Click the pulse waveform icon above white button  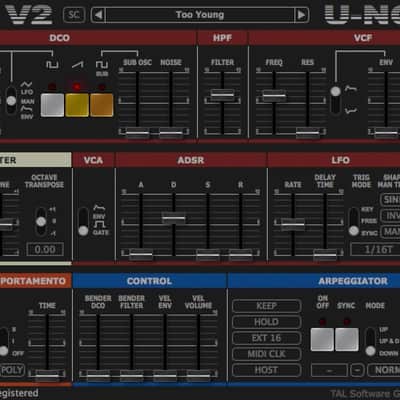(52, 64)
